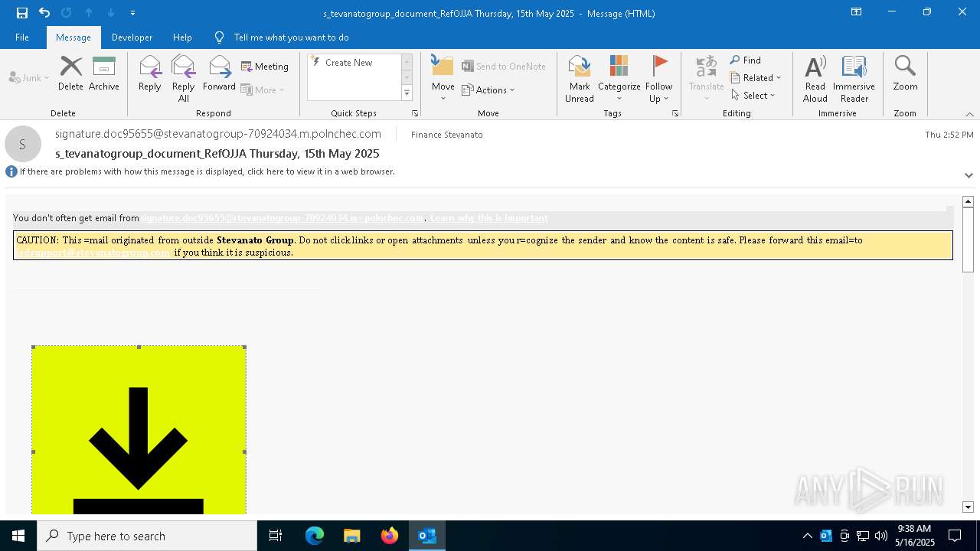
Task: Show hidden system tray icons
Action: (807, 536)
